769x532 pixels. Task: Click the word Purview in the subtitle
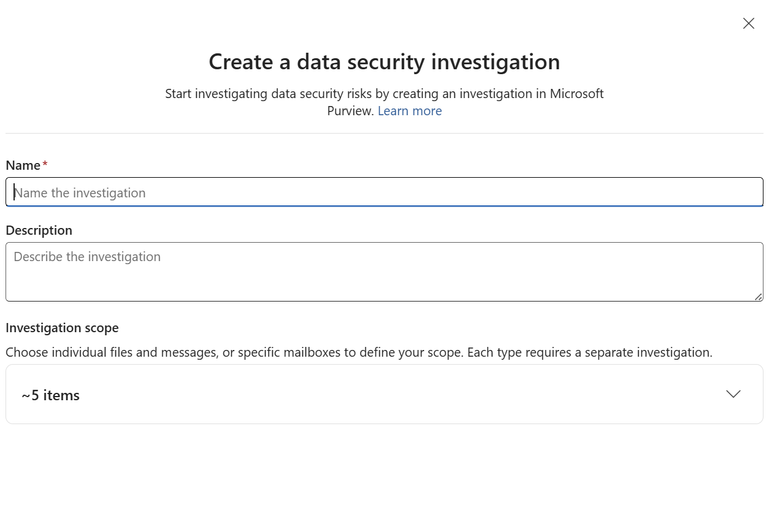(x=350, y=111)
